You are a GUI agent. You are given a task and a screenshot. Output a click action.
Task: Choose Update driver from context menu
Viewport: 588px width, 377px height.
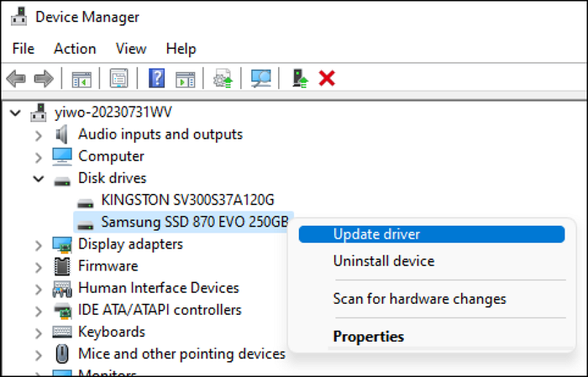pyautogui.click(x=376, y=234)
